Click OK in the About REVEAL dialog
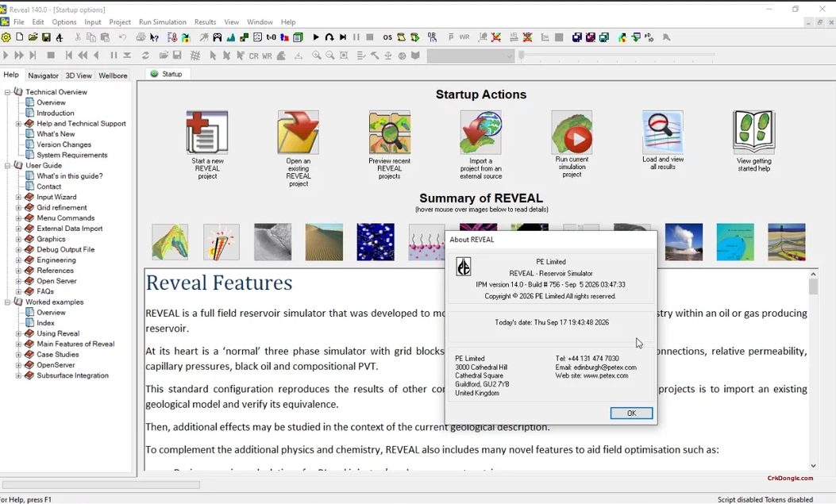The width and height of the screenshot is (836, 504). click(x=631, y=413)
